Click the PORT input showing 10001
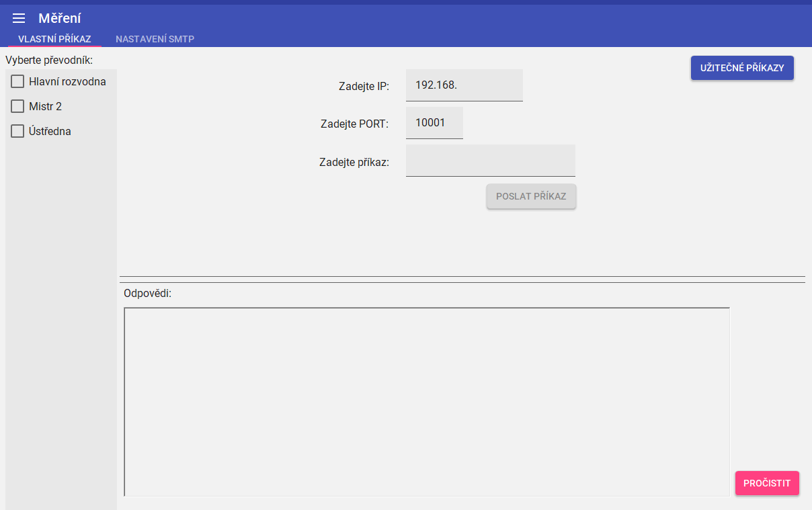Image resolution: width=812 pixels, height=510 pixels. tap(434, 123)
